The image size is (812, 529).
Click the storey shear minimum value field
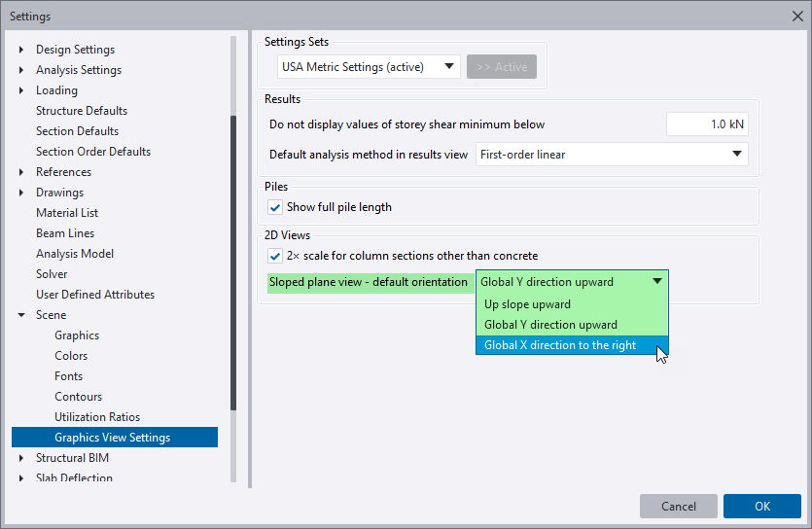tap(706, 124)
